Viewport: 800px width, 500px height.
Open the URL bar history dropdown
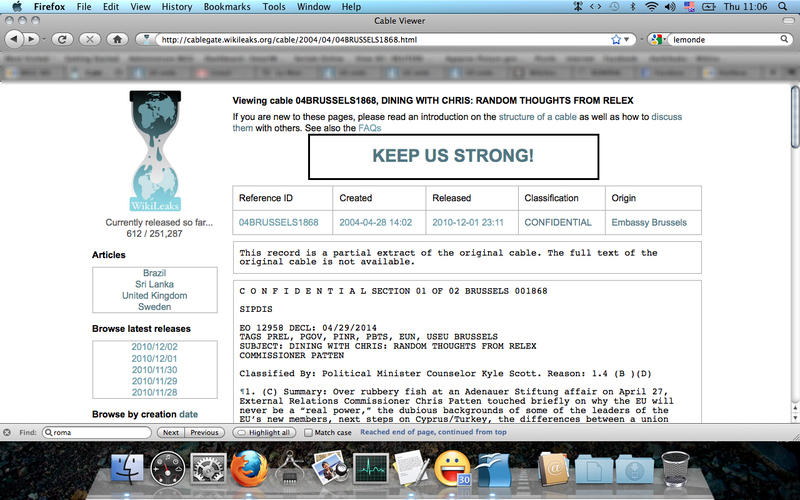[627, 39]
